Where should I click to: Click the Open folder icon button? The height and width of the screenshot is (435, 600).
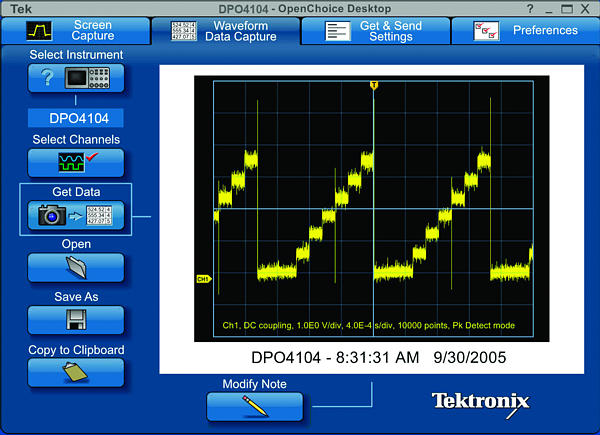(x=76, y=267)
